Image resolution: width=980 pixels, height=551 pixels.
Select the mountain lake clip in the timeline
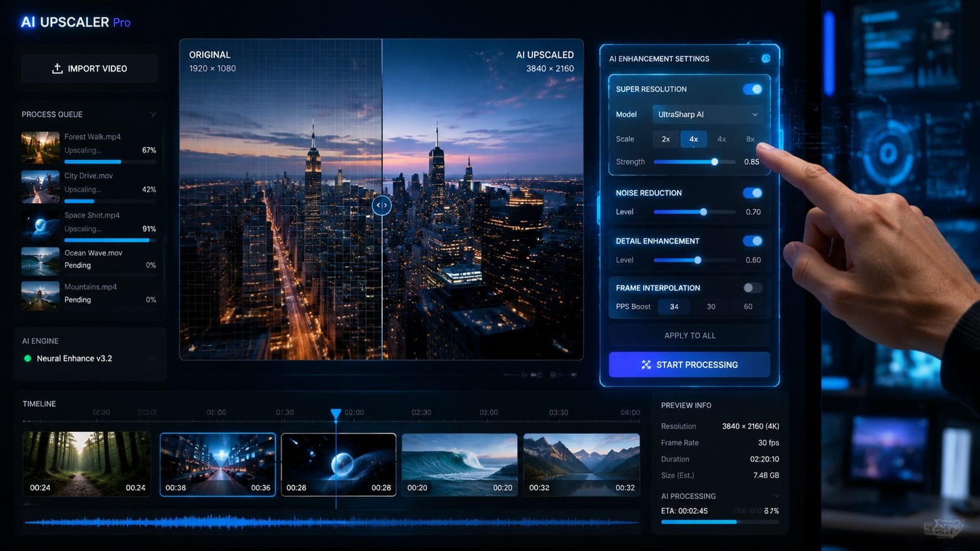pos(582,465)
